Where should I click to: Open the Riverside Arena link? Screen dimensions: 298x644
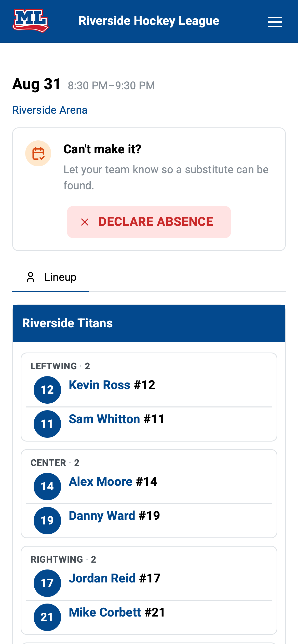pos(50,110)
